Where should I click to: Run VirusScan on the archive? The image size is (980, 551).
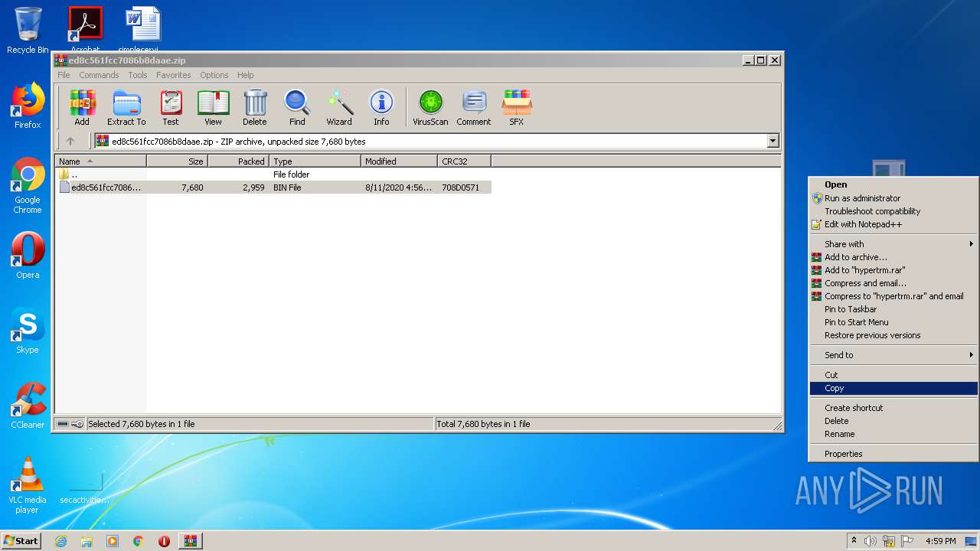(430, 107)
